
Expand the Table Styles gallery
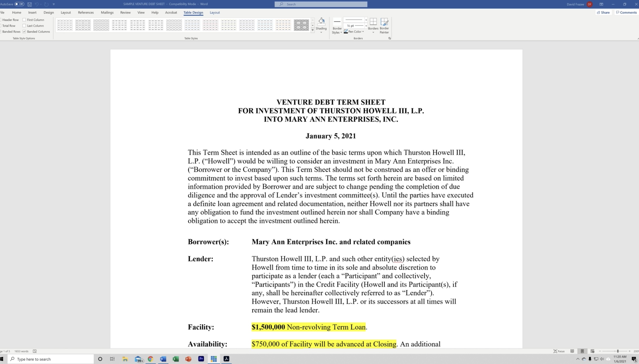312,30
